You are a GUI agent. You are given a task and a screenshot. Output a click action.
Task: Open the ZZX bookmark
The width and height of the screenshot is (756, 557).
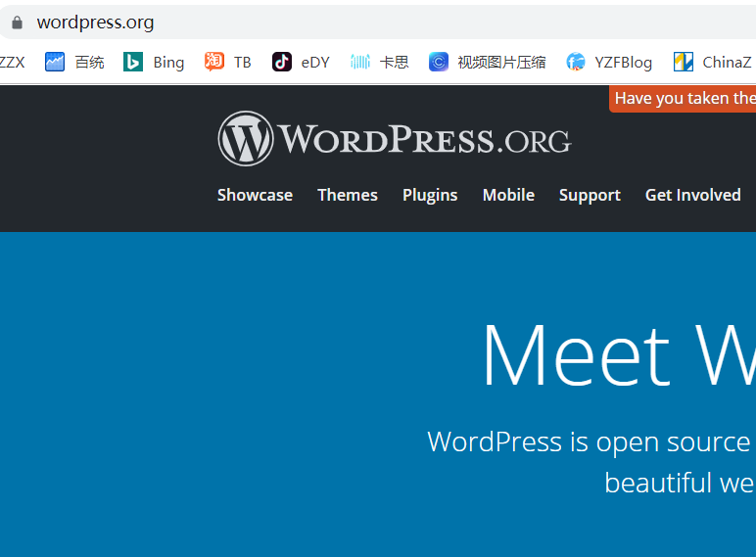click(x=13, y=62)
